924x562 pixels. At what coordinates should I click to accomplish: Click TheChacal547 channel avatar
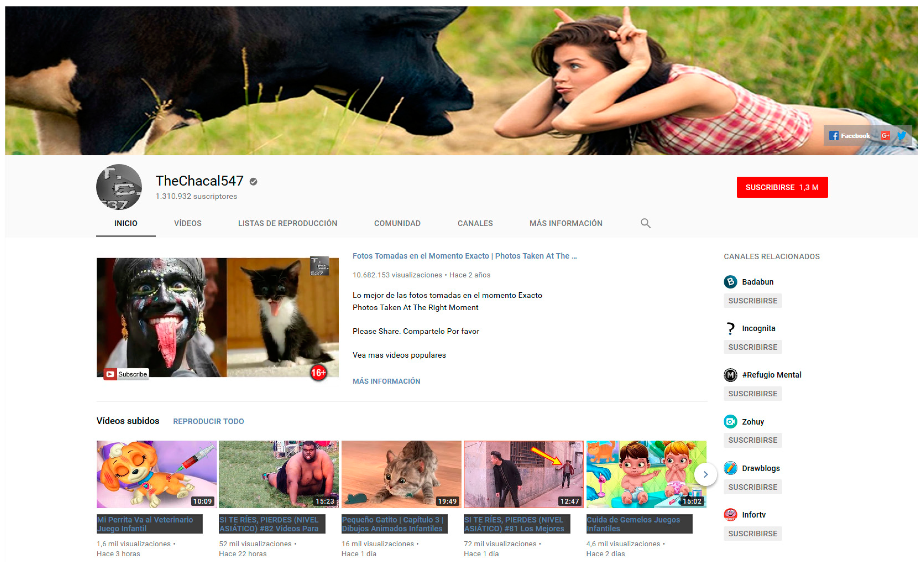[x=119, y=187]
